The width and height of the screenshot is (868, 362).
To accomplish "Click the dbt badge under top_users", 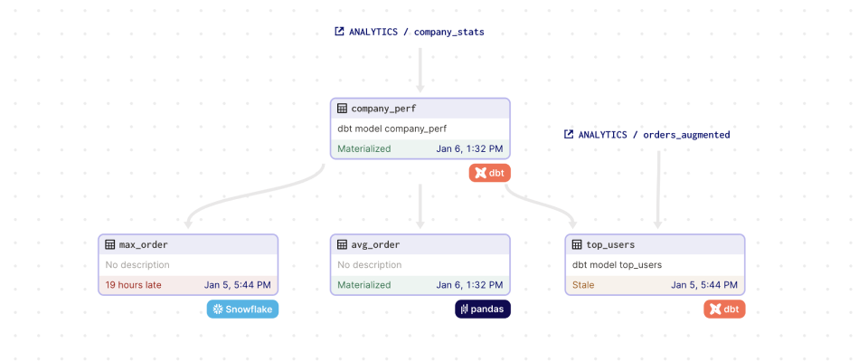I will [724, 310].
